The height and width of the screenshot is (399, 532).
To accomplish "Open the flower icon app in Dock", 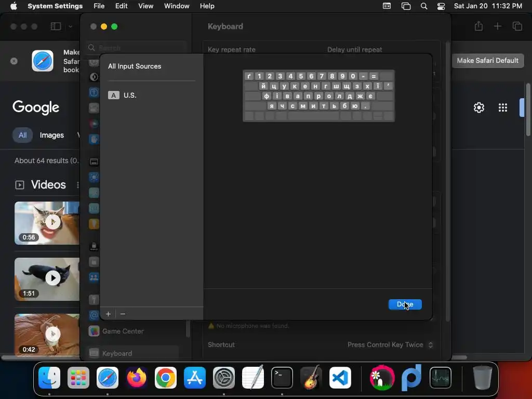I will coord(382,378).
